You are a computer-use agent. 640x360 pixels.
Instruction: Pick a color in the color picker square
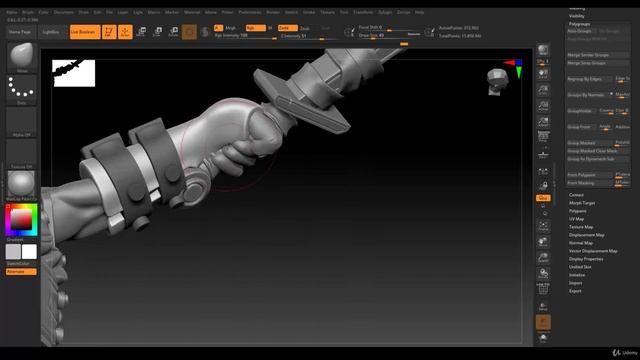pyautogui.click(x=21, y=220)
